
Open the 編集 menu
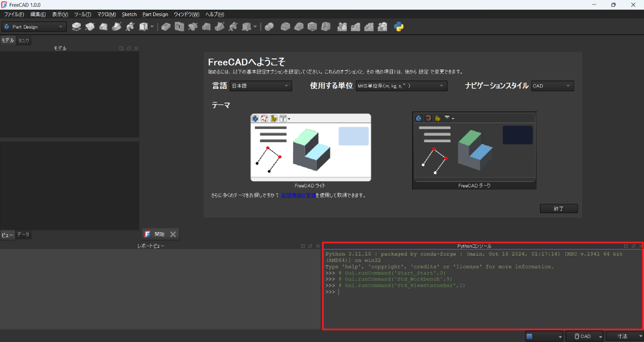[x=38, y=14]
